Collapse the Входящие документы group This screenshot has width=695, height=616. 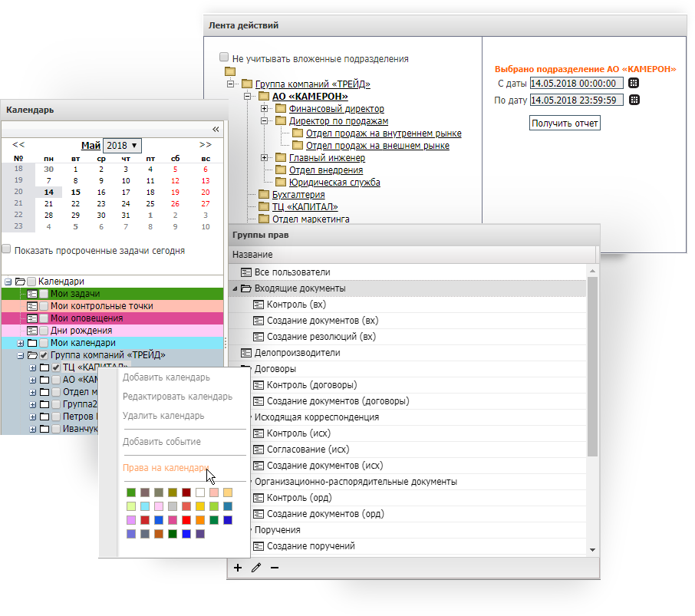pos(236,288)
